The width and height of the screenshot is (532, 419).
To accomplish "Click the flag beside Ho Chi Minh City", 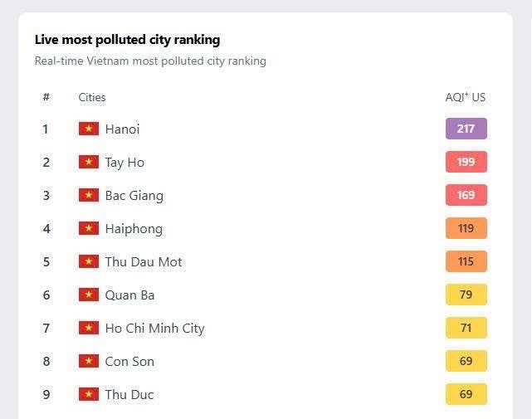I will click(89, 328).
